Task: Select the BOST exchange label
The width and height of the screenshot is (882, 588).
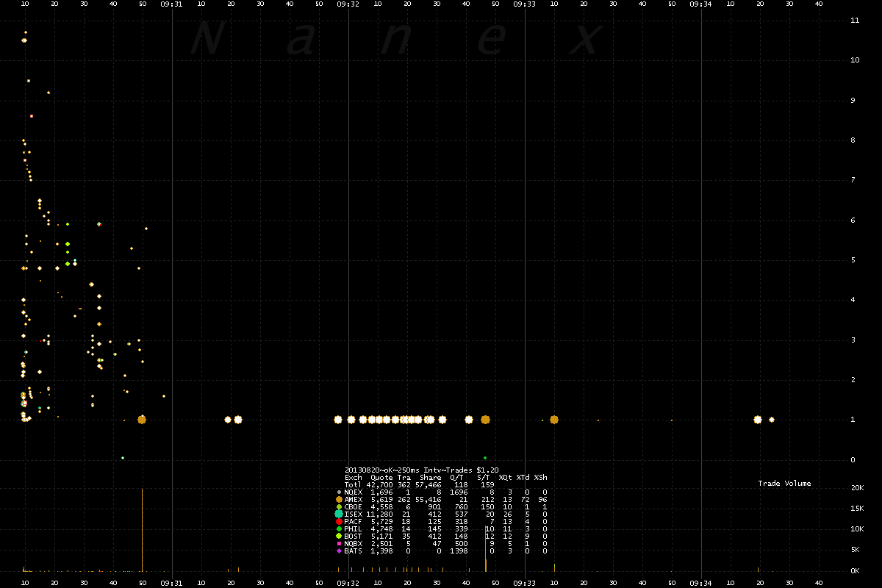Action: tap(354, 536)
